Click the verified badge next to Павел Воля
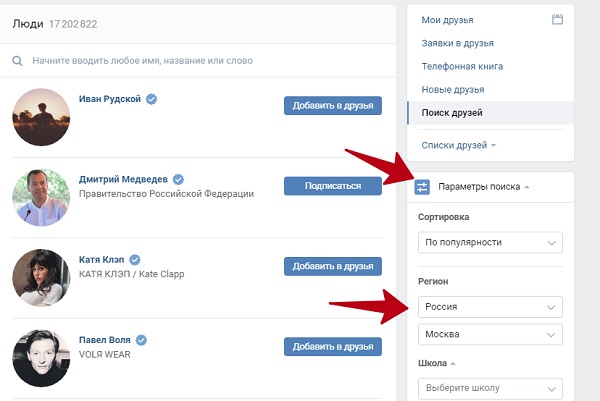 point(141,340)
